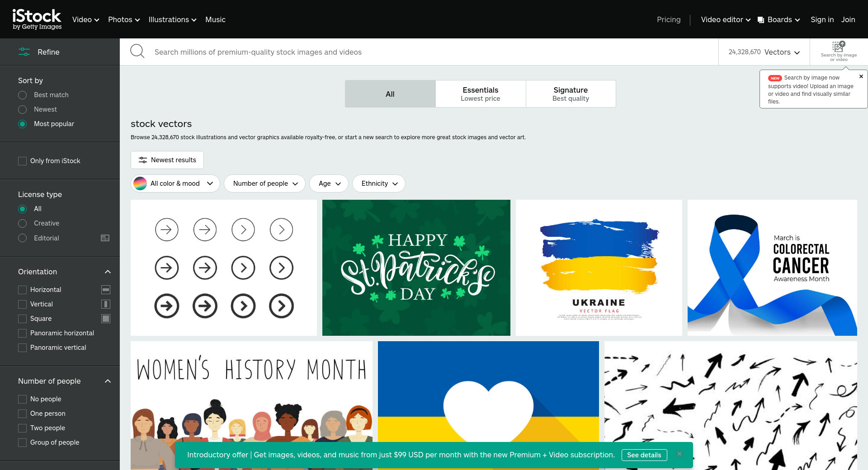Check the No people filter
The height and width of the screenshot is (470, 868).
[22, 399]
